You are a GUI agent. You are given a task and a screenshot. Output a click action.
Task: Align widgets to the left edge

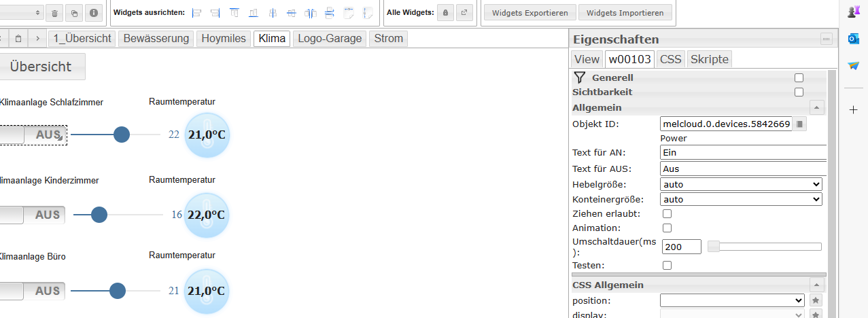197,13
